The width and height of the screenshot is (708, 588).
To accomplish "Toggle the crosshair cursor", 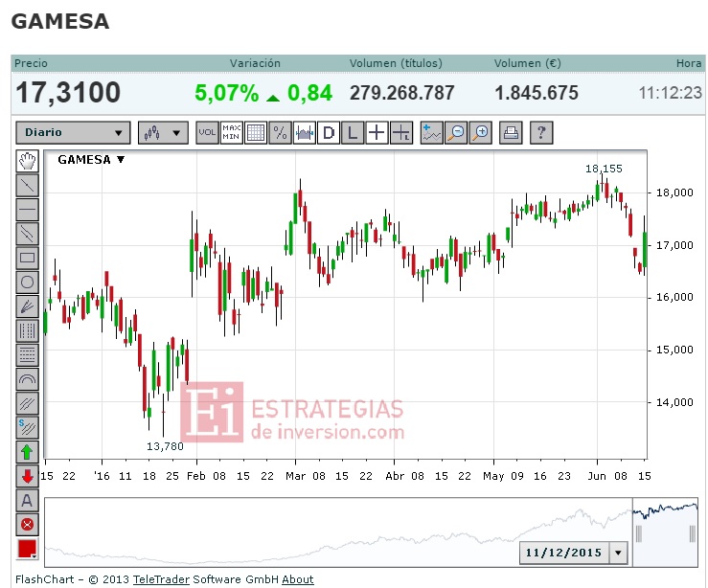I will coord(377,133).
